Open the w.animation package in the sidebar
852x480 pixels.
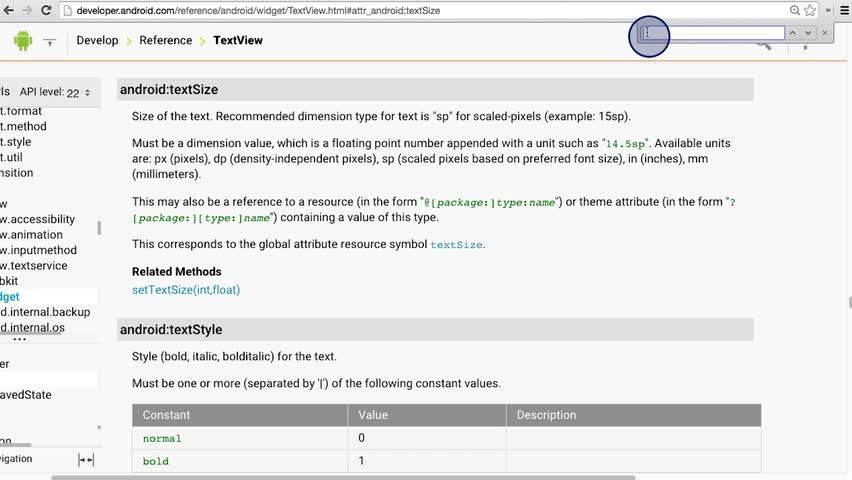32,235
